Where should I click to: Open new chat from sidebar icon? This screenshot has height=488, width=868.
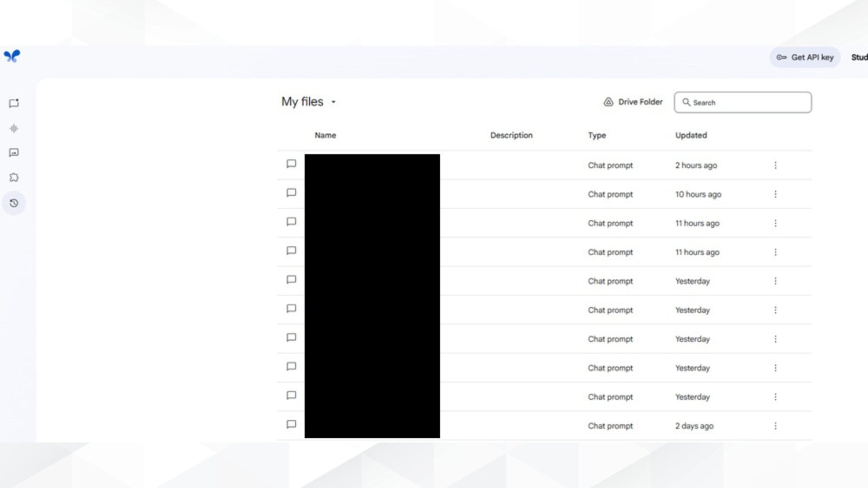pyautogui.click(x=14, y=103)
